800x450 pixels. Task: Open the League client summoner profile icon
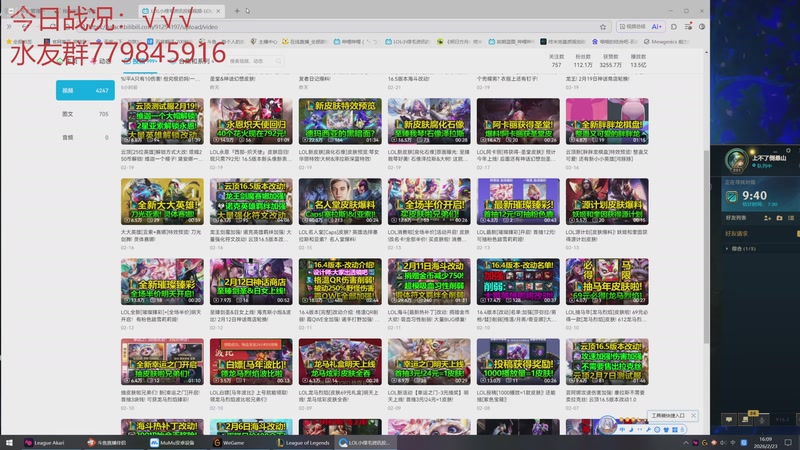click(x=736, y=160)
